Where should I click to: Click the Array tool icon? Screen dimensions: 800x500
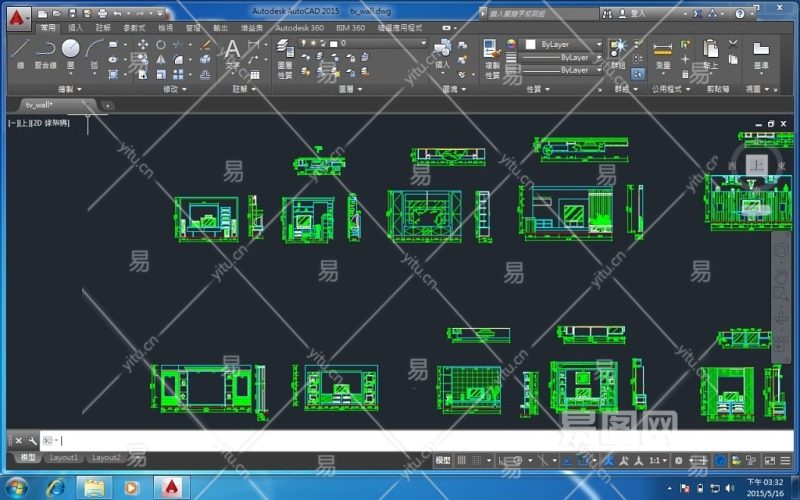coord(178,74)
